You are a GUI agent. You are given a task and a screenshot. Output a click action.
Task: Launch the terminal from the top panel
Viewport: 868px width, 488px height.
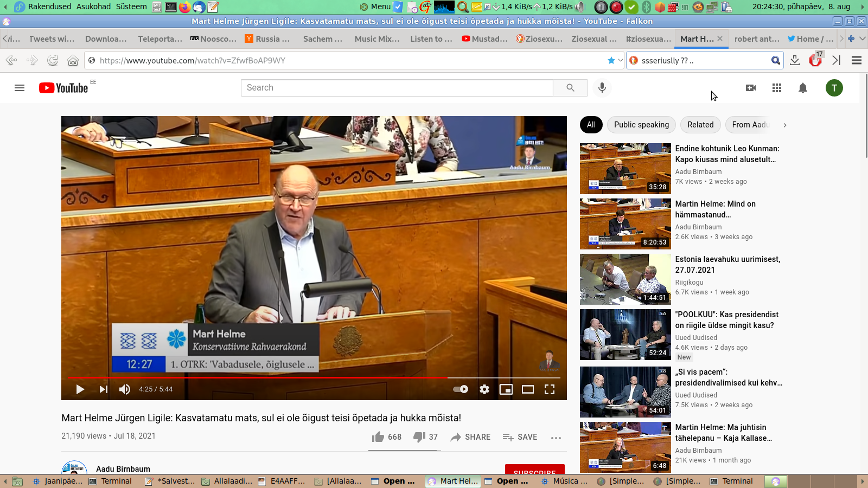point(171,7)
